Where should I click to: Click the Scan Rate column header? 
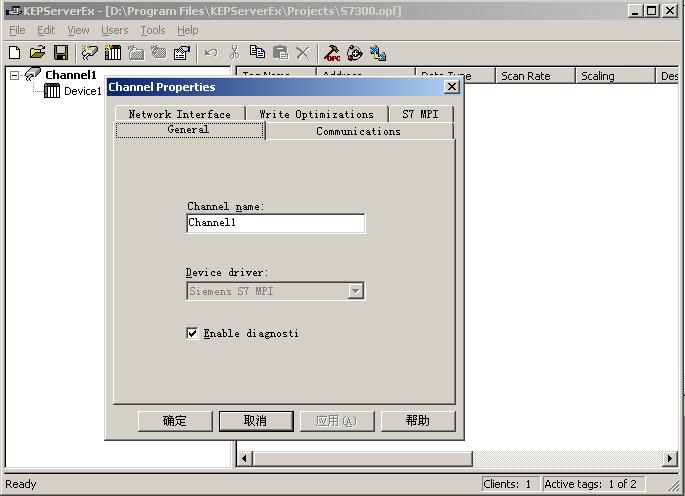pyautogui.click(x=535, y=76)
